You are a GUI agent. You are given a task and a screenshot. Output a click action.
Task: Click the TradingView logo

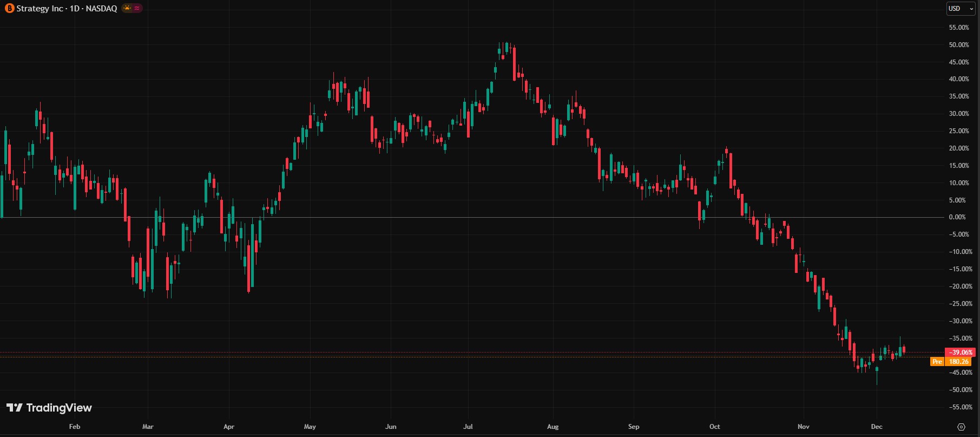49,408
